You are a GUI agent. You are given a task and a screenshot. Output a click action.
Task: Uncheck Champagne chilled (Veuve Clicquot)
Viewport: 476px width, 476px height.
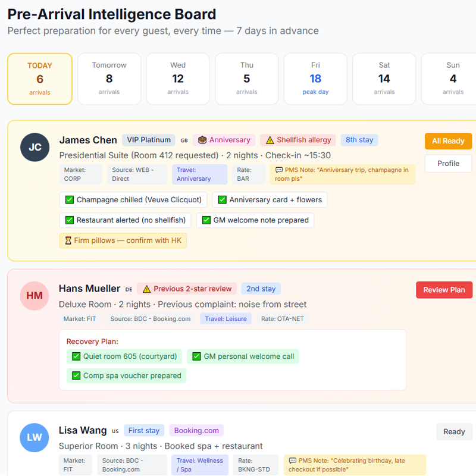click(70, 200)
